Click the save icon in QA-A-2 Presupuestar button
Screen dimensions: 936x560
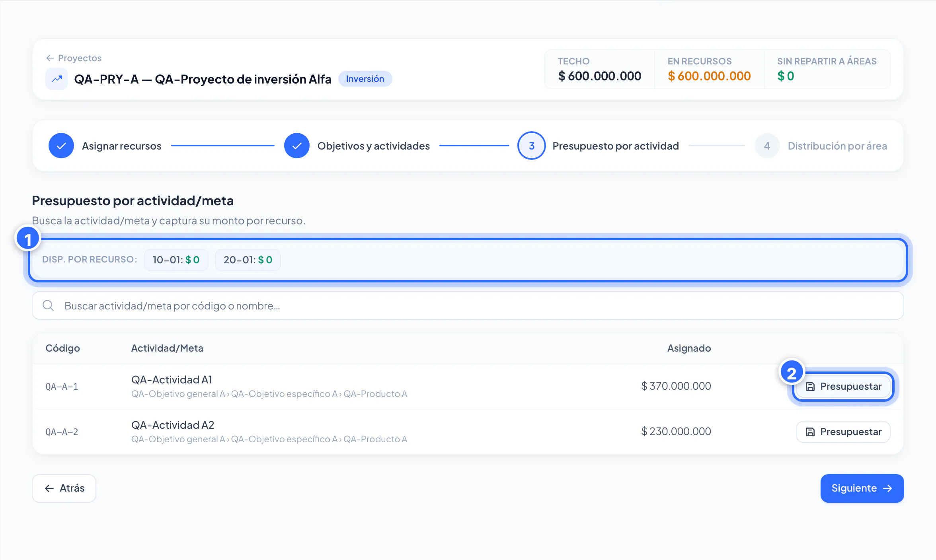pos(810,432)
